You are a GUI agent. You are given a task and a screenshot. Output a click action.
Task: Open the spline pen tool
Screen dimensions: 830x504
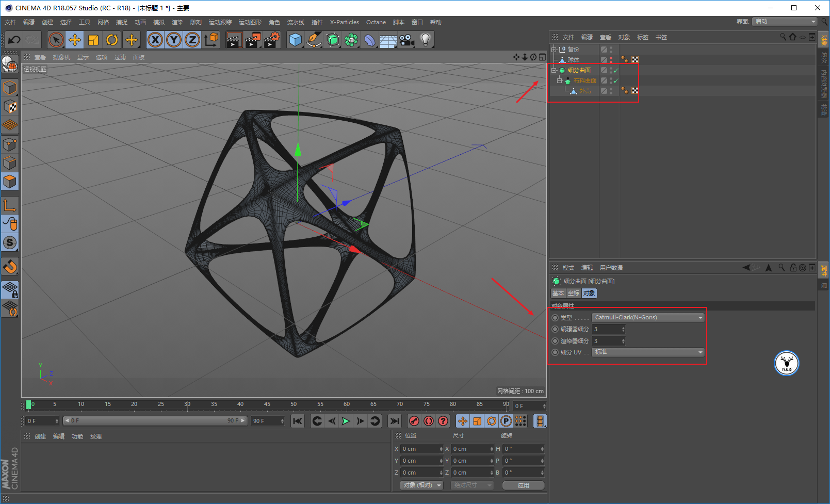314,40
